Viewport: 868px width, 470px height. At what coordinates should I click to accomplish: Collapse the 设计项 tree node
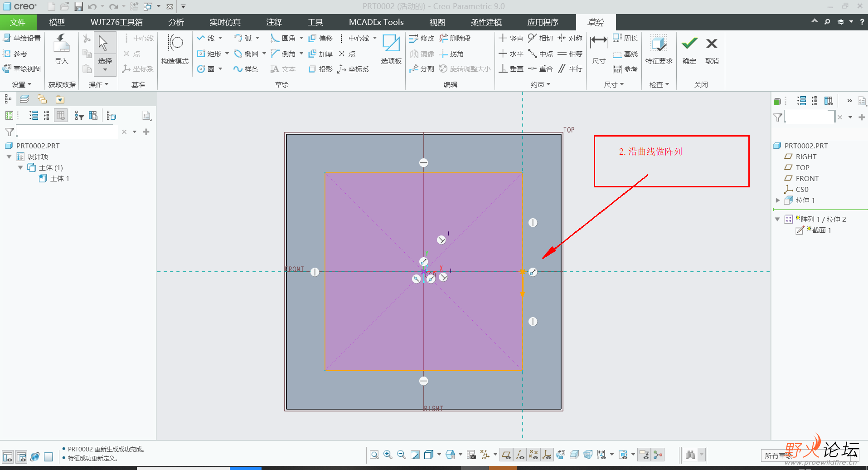9,157
